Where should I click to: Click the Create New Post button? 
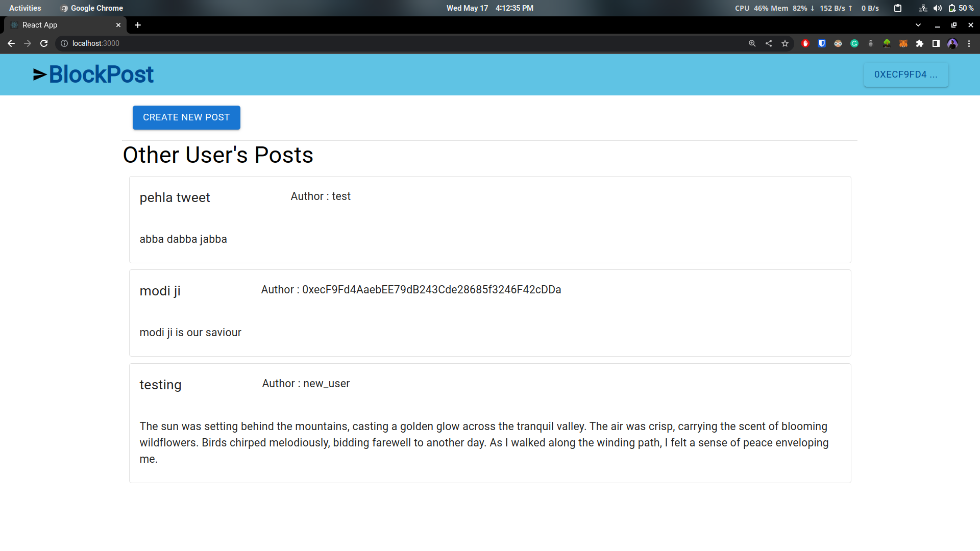(186, 117)
